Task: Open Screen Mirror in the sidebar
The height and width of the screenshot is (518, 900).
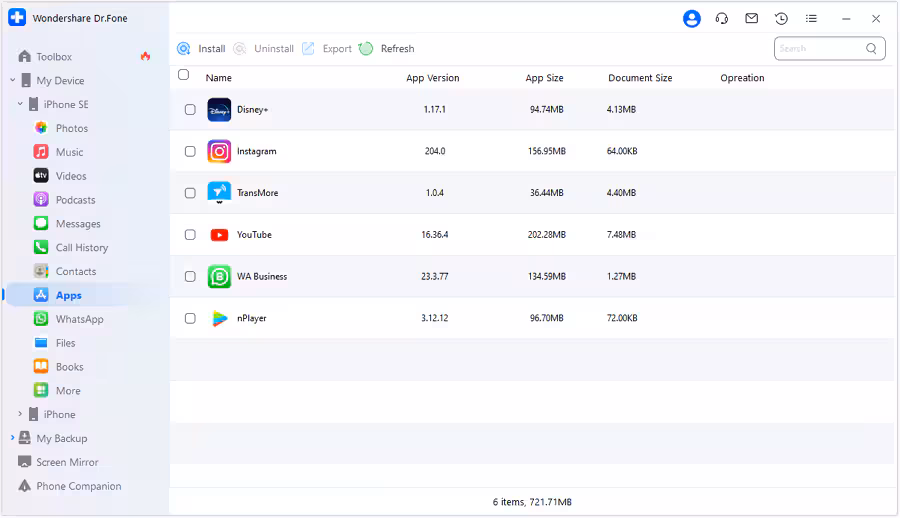Action: tap(67, 462)
